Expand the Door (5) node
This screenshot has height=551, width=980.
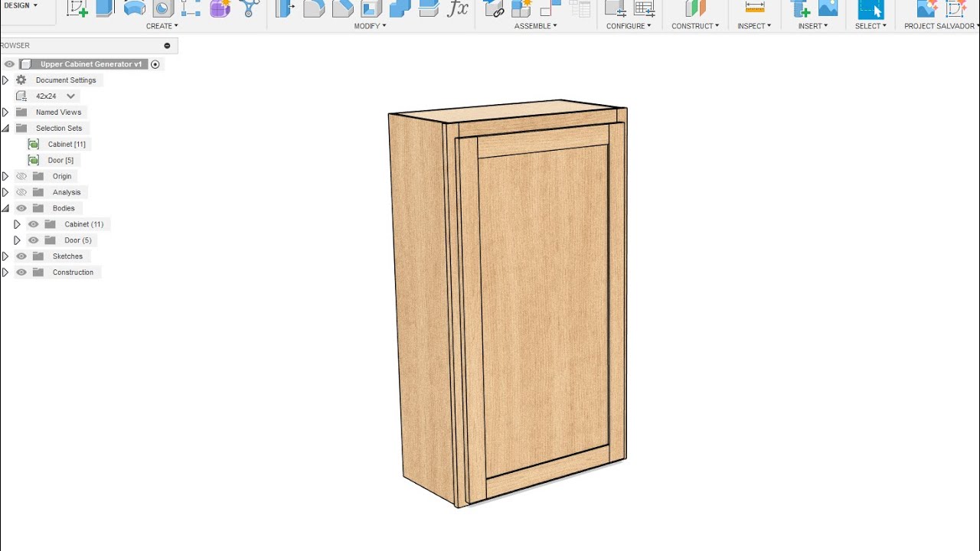[x=17, y=240]
